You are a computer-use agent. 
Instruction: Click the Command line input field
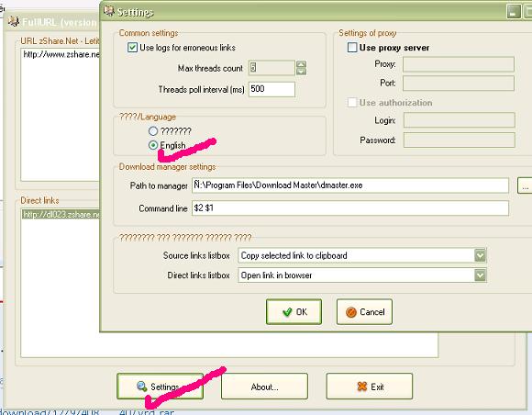(350, 207)
